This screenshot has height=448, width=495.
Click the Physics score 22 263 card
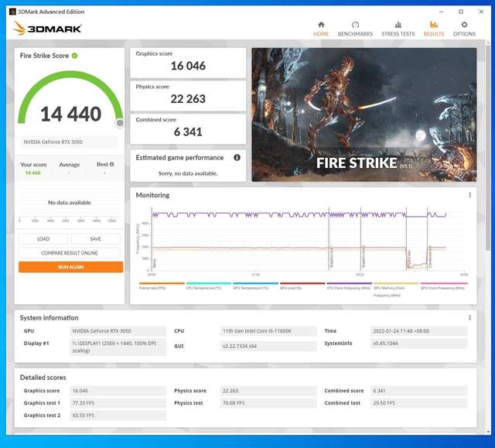[188, 96]
